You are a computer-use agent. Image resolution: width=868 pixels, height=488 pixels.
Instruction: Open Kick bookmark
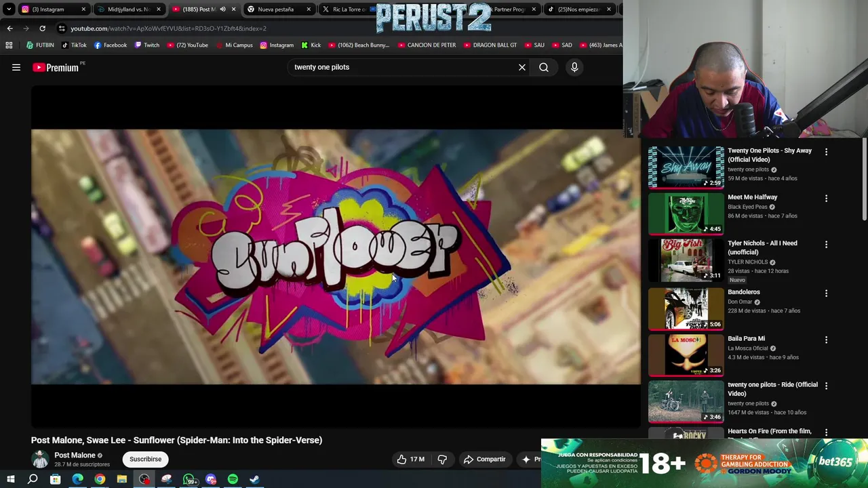311,45
